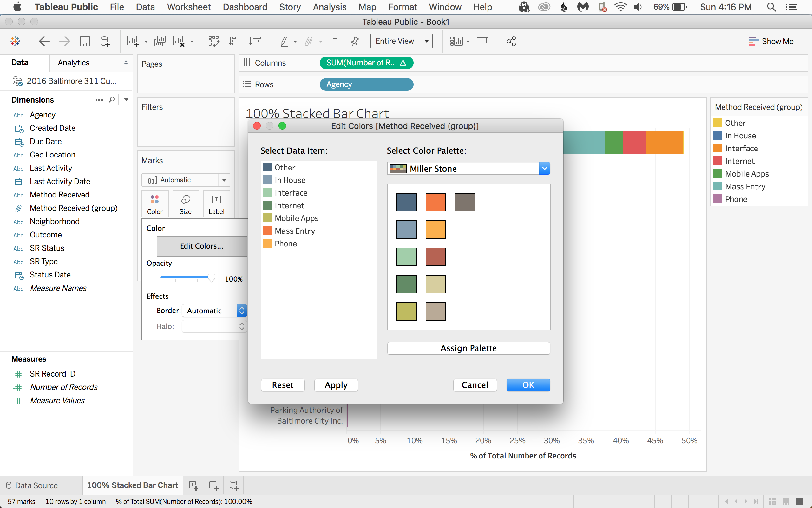Open the Apple menu
The image size is (812, 508).
pyautogui.click(x=17, y=7)
